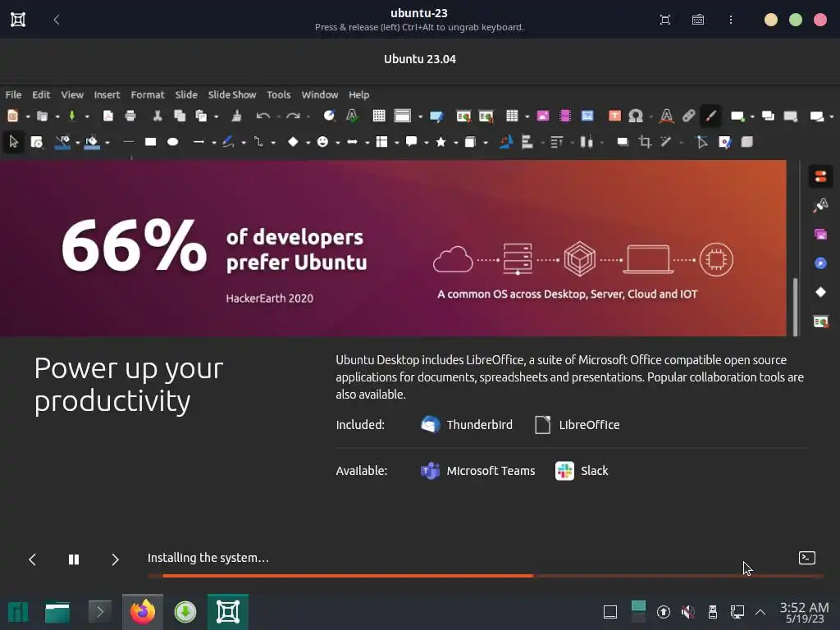
Task: Expand the Save dropdown arrow
Action: point(87,116)
